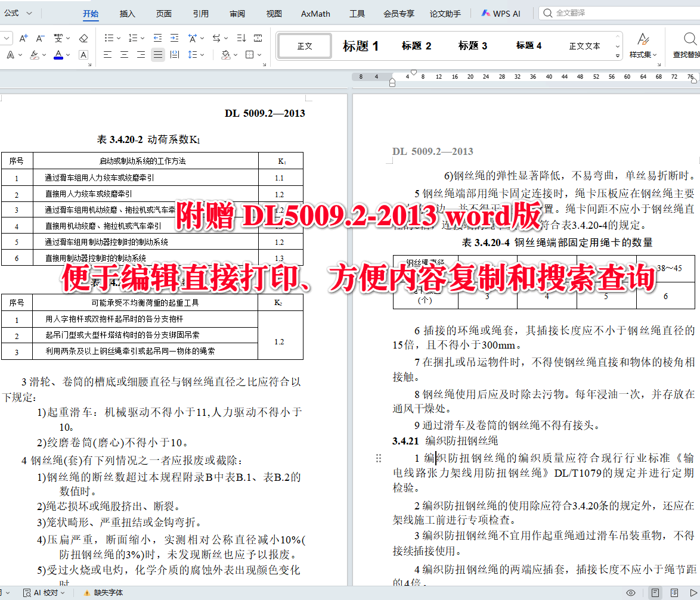Click the distributed alignment icon
Image resolution: width=700 pixels, height=600 pixels.
175,55
